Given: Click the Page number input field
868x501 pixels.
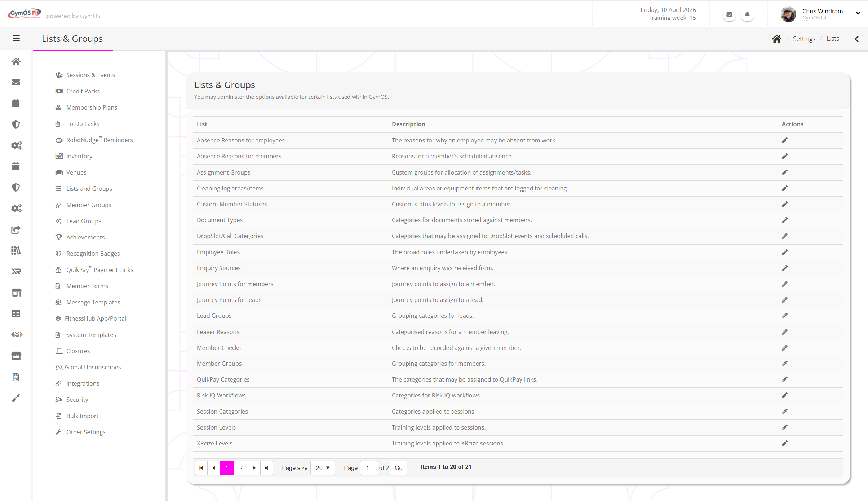Looking at the screenshot, I should (x=369, y=468).
